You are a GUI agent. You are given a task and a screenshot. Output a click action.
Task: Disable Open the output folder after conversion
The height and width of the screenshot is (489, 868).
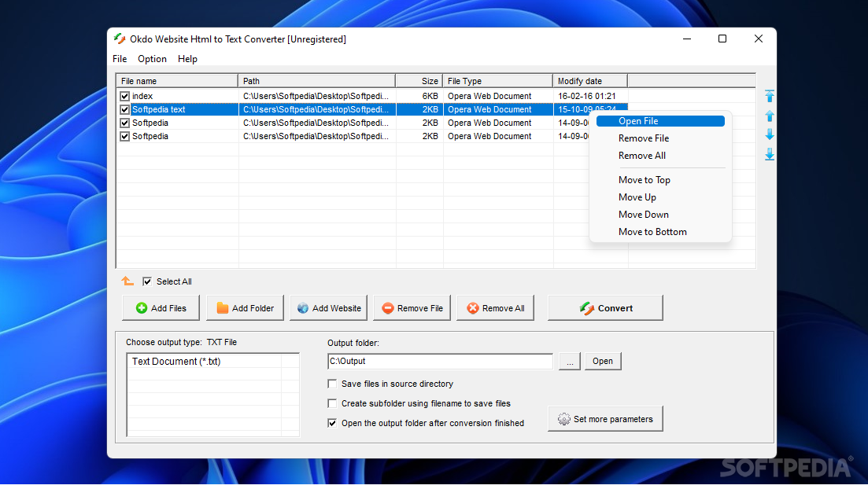coord(332,423)
